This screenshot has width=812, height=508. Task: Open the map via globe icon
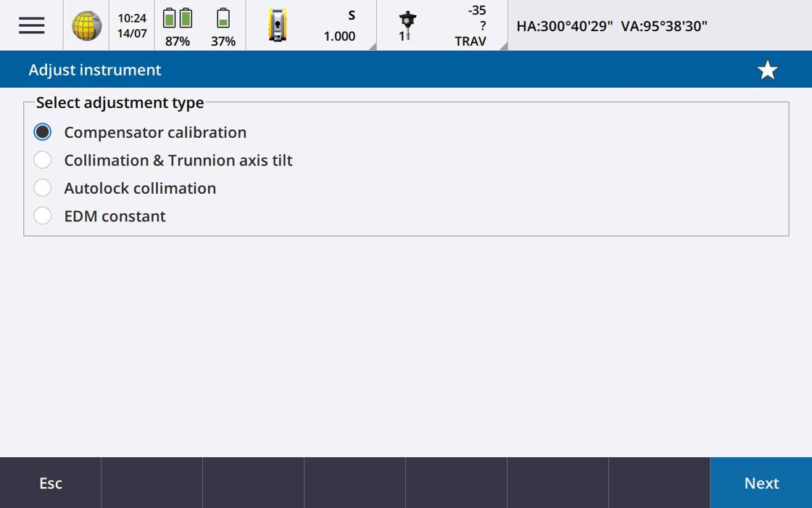tap(86, 25)
